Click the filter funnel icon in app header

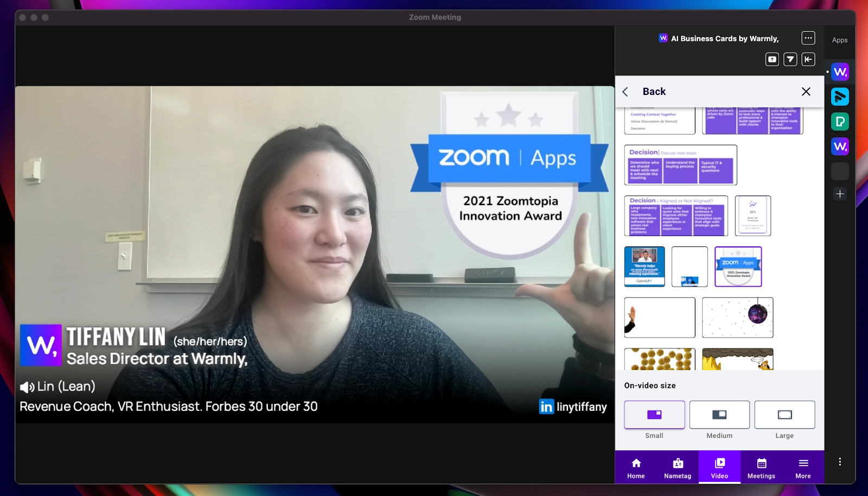790,59
